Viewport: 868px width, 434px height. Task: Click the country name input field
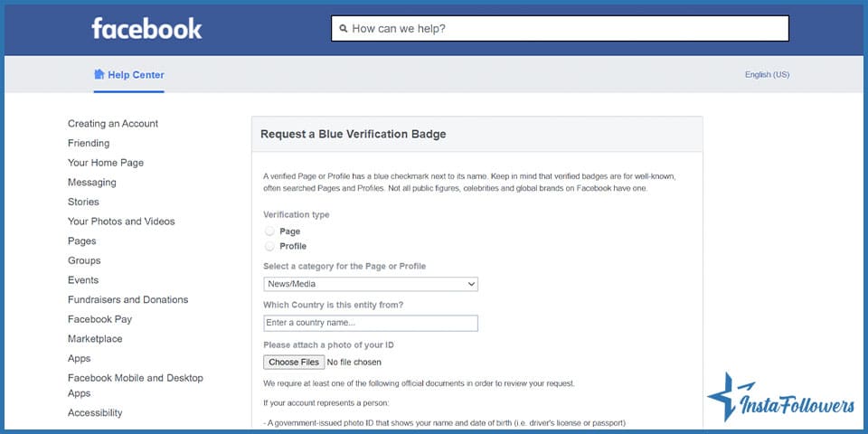[x=371, y=324]
